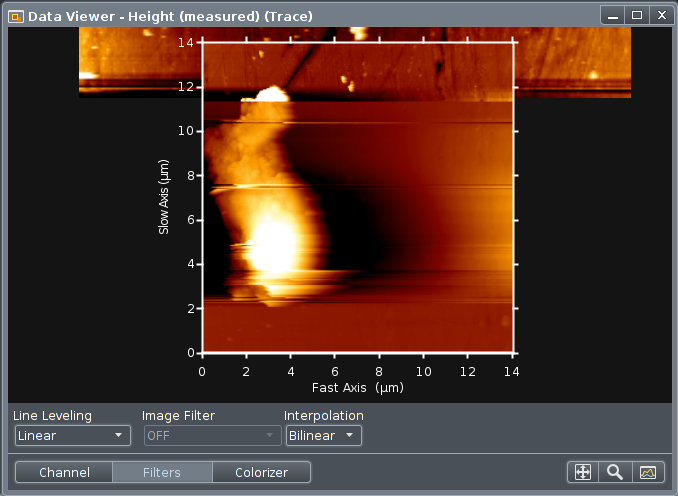Screen dimensions: 678x496
Task: Open the Image Filter OFF dropdown
Action: point(211,436)
